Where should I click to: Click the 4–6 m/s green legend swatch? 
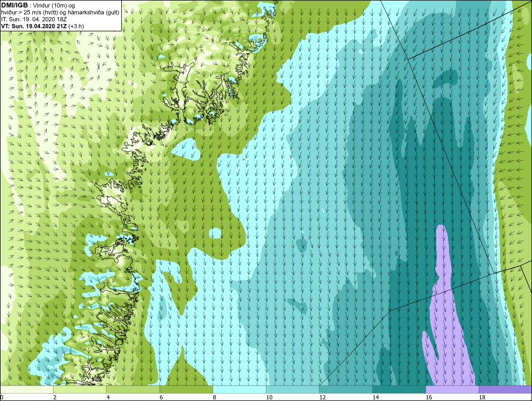(134, 389)
